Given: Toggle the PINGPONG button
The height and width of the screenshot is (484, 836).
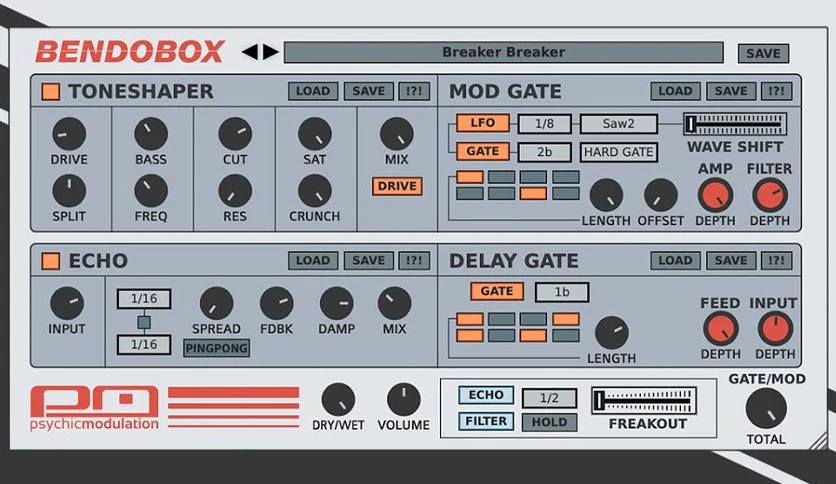Looking at the screenshot, I should pyautogui.click(x=216, y=348).
